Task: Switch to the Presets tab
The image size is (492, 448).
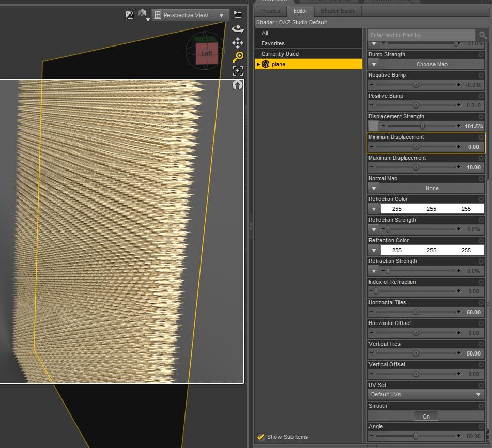Action: pos(270,11)
